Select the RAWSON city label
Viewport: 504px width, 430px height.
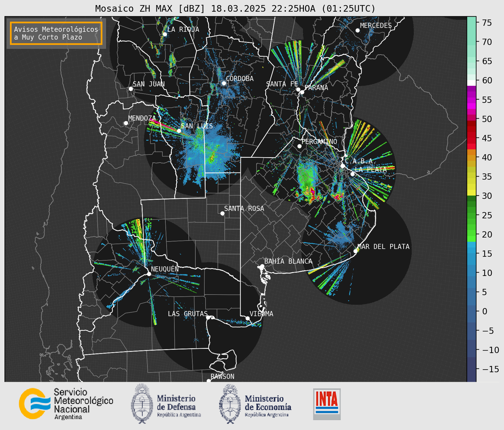tap(223, 376)
